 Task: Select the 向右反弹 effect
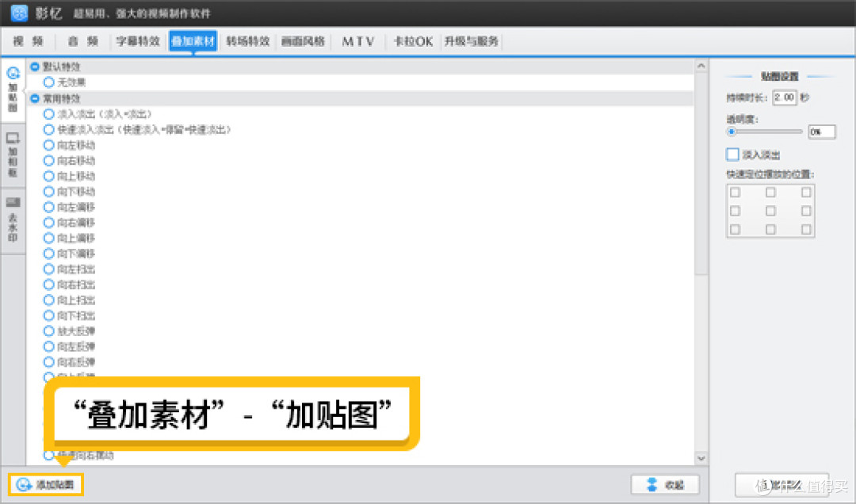click(48, 362)
